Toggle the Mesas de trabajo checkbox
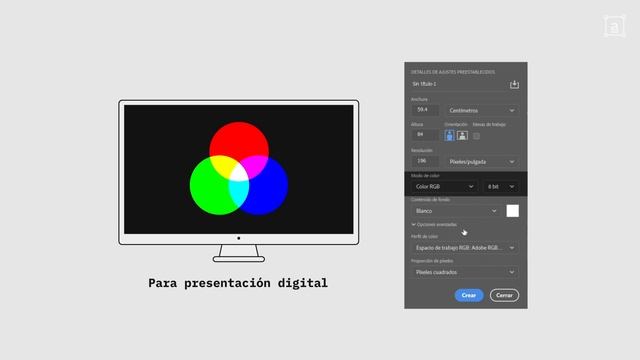Screen dimensions: 640x360 [x=476, y=136]
